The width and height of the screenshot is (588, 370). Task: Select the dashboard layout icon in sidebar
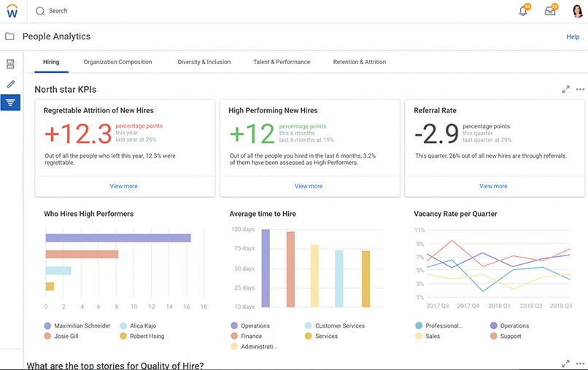pyautogui.click(x=10, y=64)
